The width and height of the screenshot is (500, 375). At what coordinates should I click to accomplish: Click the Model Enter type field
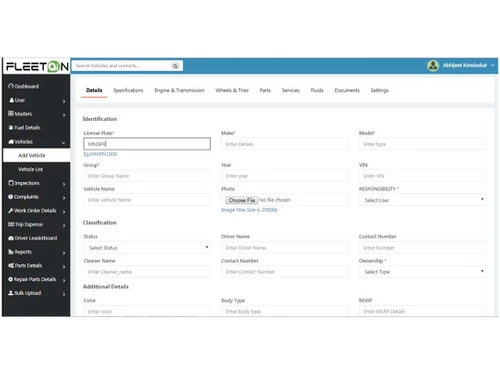422,144
